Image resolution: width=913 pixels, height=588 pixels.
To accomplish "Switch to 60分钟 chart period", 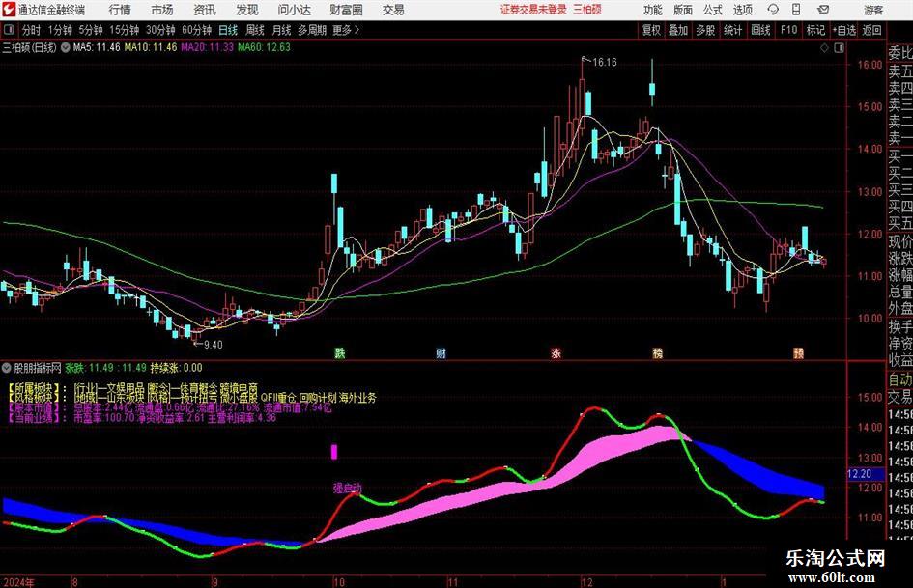I will tap(197, 30).
